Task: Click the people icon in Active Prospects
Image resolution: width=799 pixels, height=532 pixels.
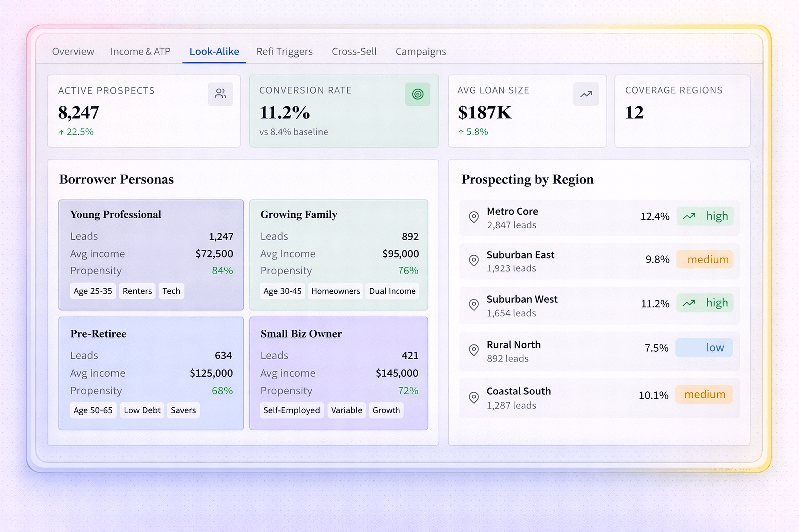Action: pos(220,94)
